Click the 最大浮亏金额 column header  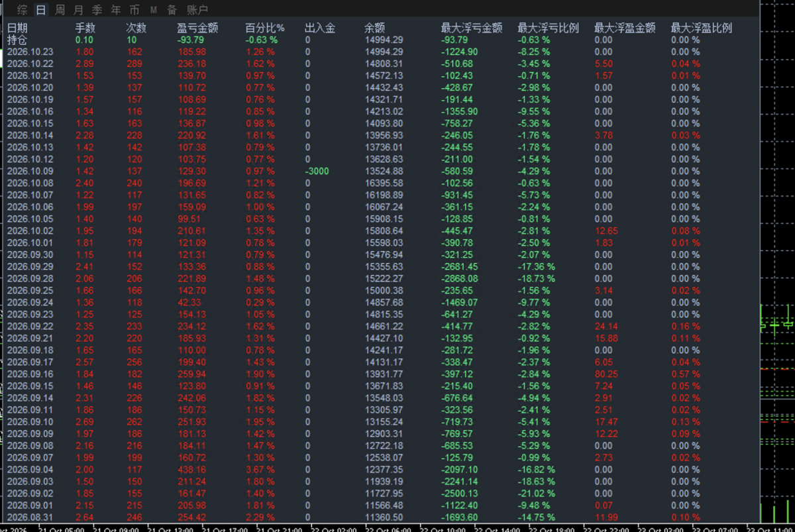coord(472,28)
